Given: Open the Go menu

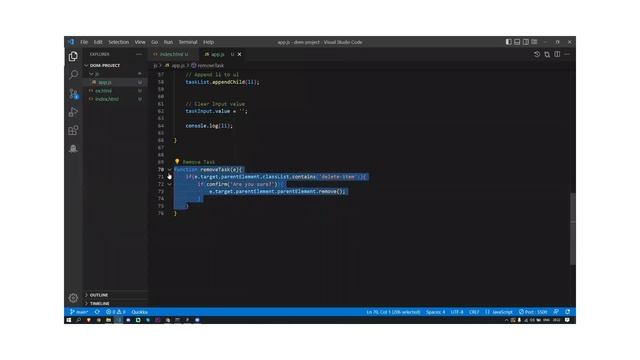Looking at the screenshot, I should tap(154, 42).
